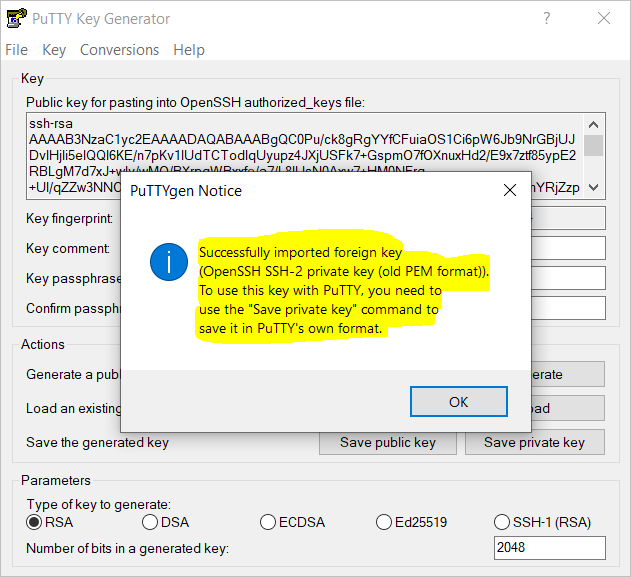This screenshot has height=577, width=631.
Task: Click Save public key button
Action: click(388, 442)
